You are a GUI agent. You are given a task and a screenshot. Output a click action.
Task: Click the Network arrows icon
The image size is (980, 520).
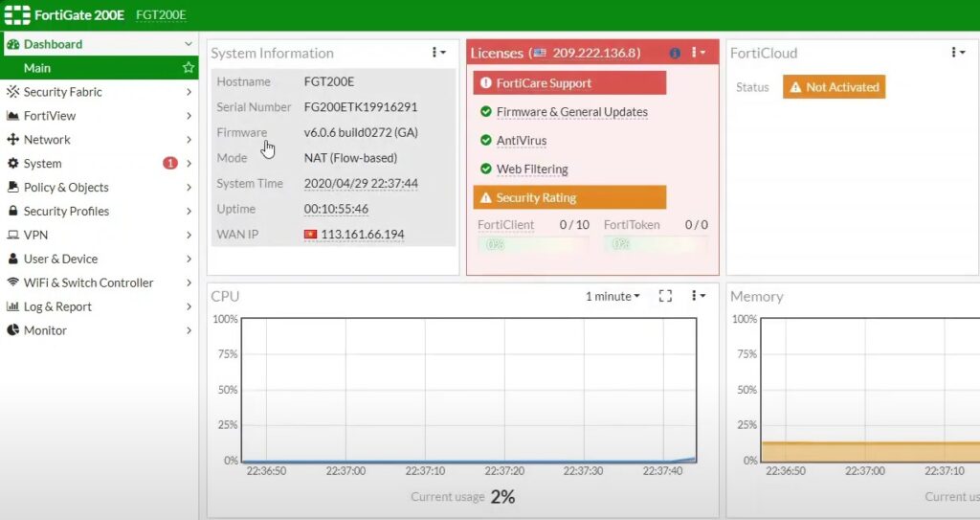[x=12, y=140]
